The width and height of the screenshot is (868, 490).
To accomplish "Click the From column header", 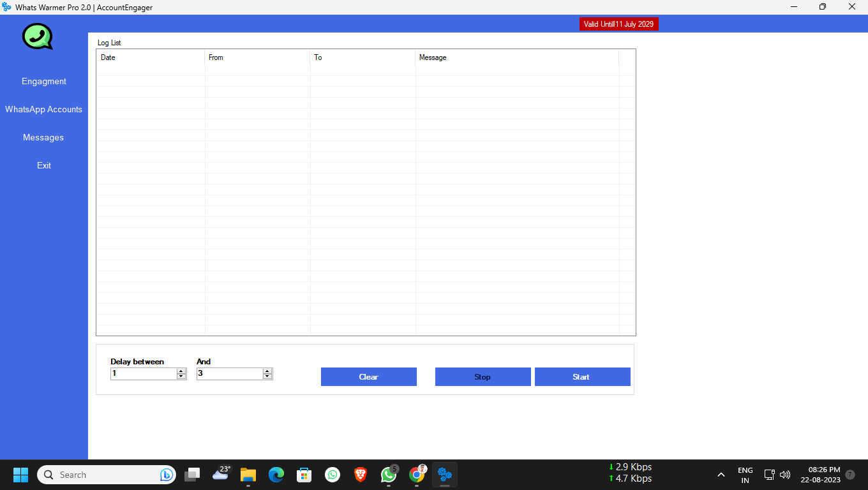I will click(257, 57).
